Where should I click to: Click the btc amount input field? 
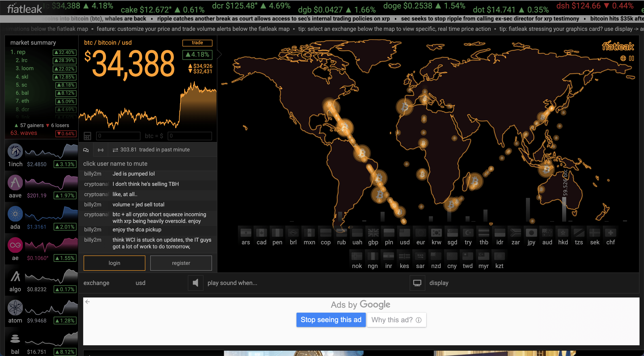click(118, 136)
